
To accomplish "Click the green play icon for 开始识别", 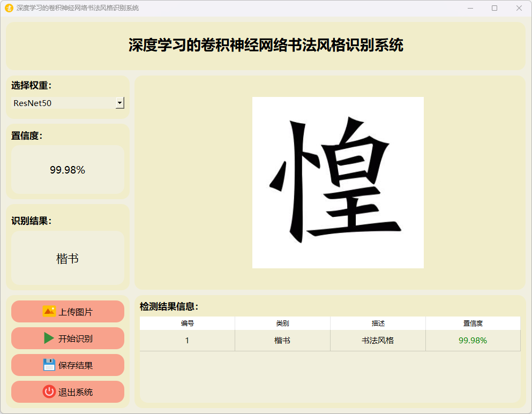I will [x=49, y=338].
